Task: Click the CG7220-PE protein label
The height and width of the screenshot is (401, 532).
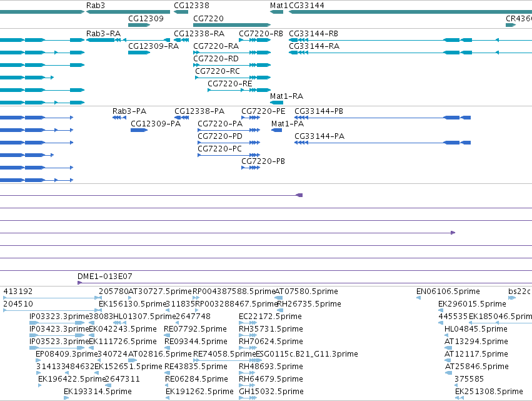Action: pyautogui.click(x=263, y=111)
